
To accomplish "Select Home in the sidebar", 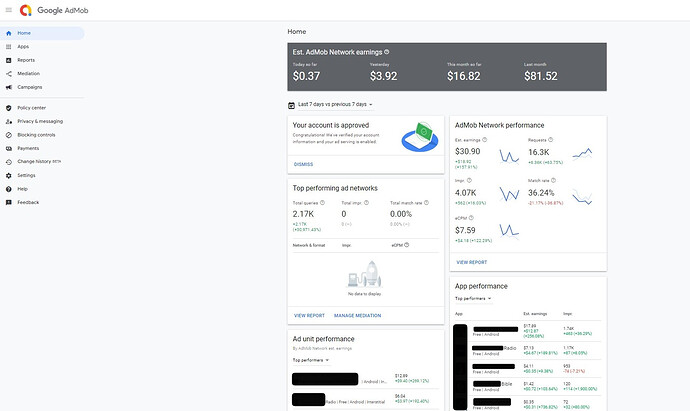I will (24, 33).
